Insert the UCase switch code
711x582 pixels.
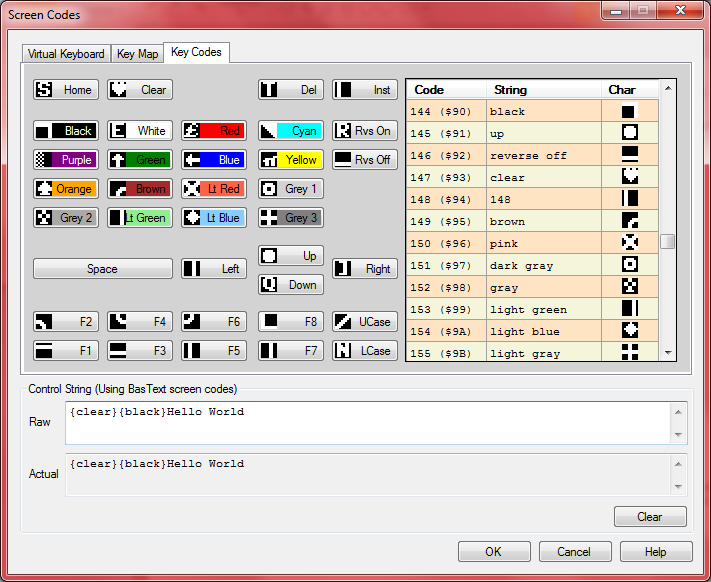(x=365, y=321)
